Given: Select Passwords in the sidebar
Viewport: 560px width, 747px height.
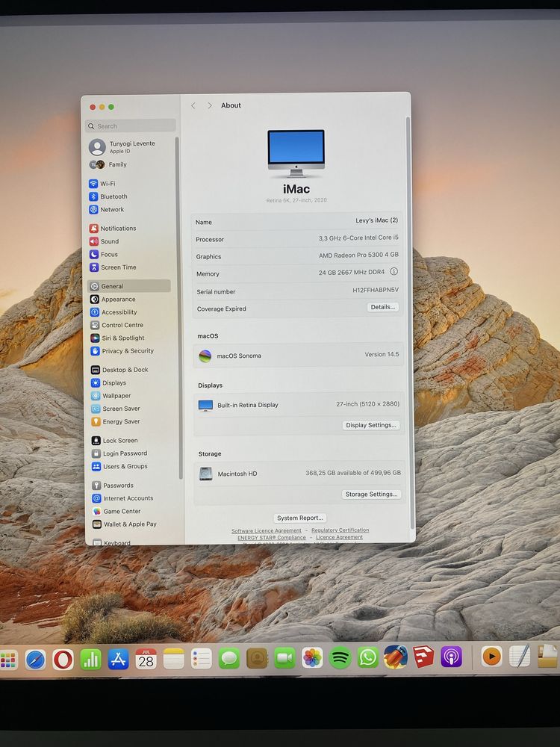Looking at the screenshot, I should pos(113,485).
